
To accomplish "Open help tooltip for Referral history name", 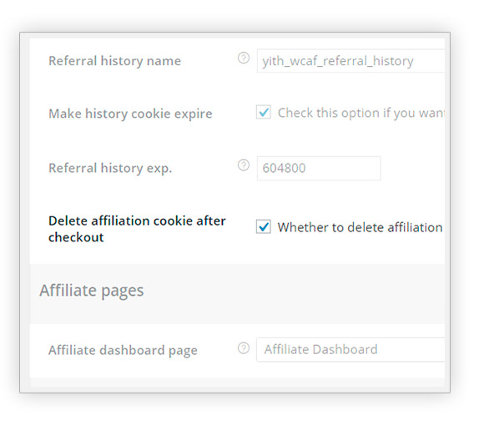I will 244,58.
